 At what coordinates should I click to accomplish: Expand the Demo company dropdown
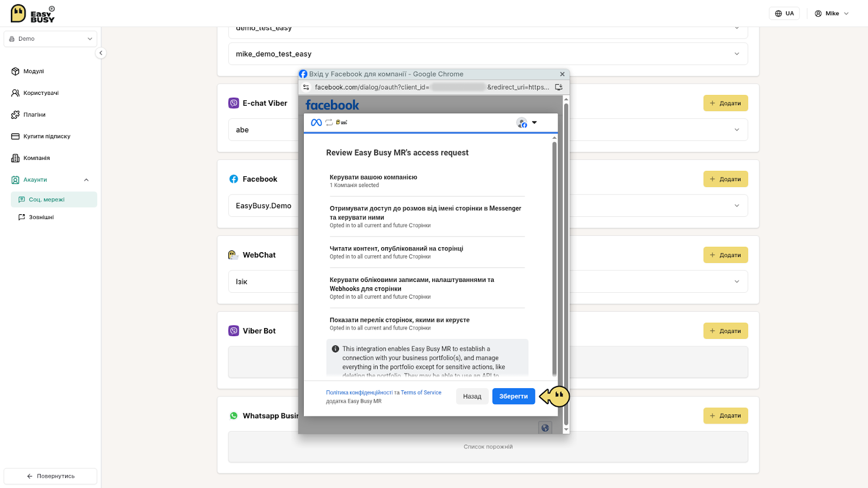click(x=50, y=39)
